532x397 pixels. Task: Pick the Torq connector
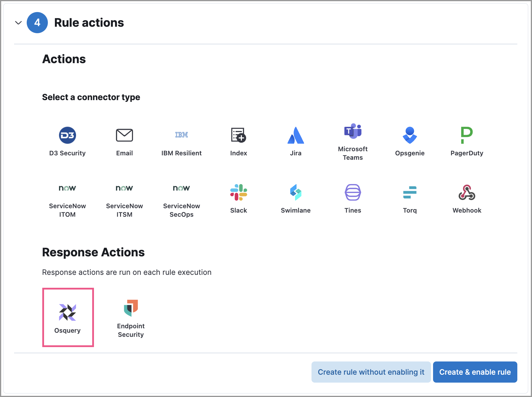pyautogui.click(x=410, y=198)
